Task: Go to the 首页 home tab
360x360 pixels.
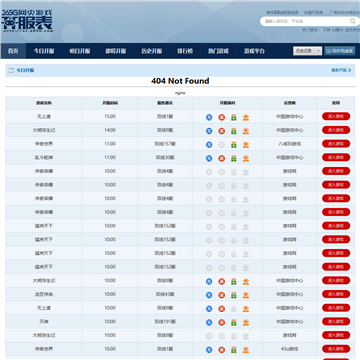Action: 13,51
